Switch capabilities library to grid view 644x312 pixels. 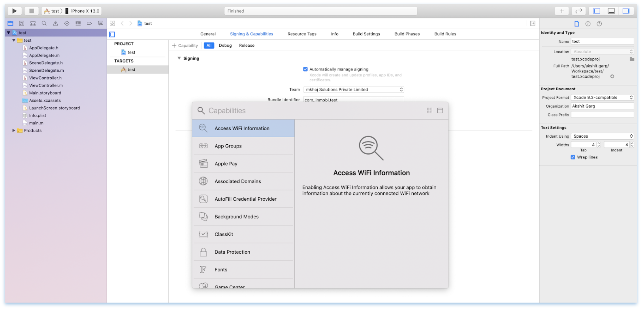click(x=430, y=111)
